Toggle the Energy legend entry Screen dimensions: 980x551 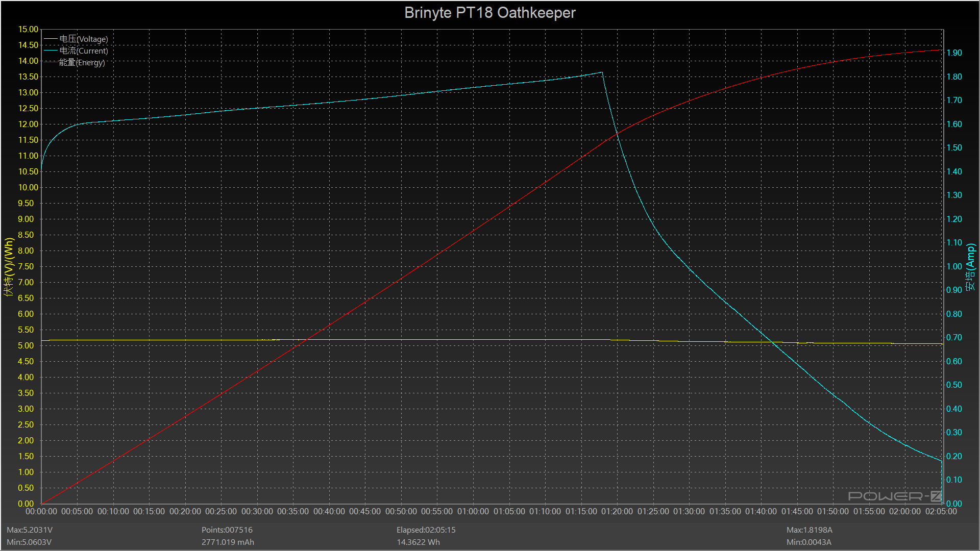[x=82, y=62]
